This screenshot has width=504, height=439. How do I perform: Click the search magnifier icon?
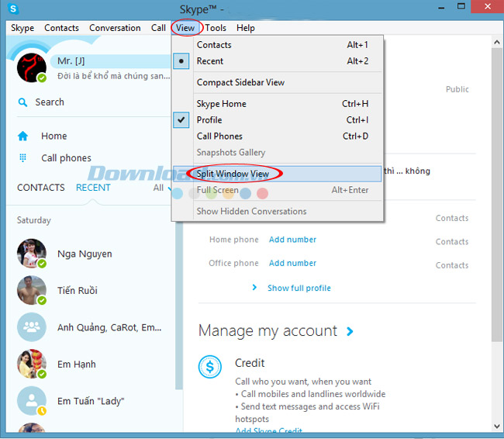pos(22,102)
